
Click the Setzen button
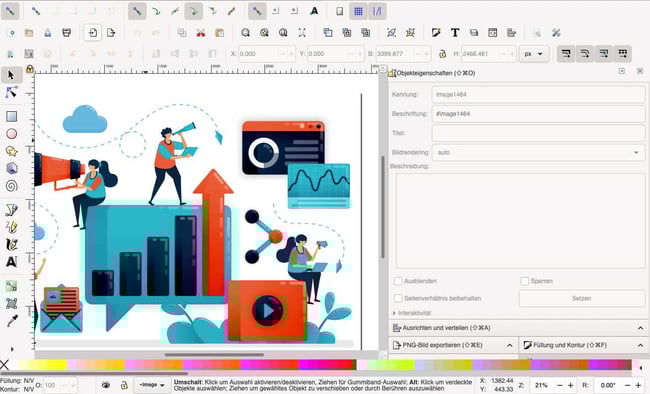click(582, 298)
